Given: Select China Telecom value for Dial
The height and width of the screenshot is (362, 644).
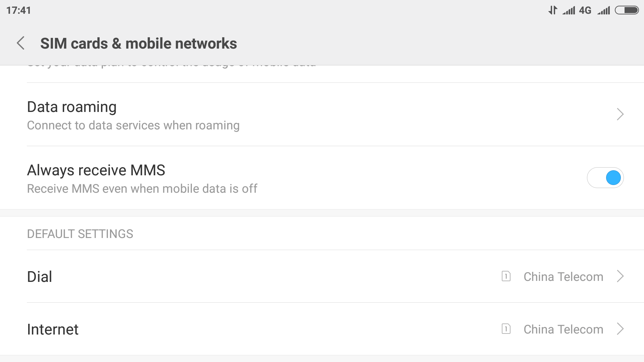Looking at the screenshot, I should (x=563, y=277).
